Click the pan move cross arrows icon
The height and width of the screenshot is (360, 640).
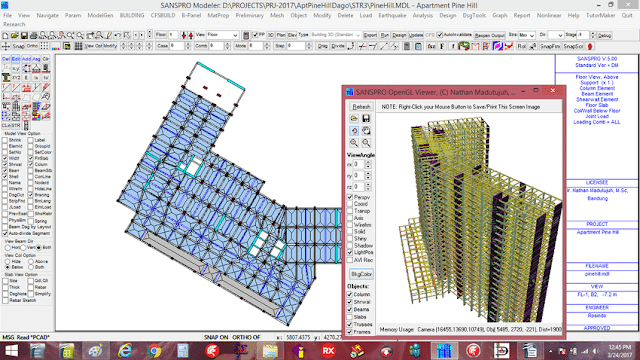coord(6,46)
